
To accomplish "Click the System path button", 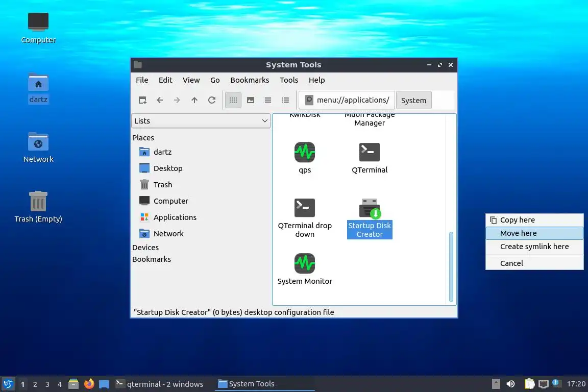I will 413,100.
